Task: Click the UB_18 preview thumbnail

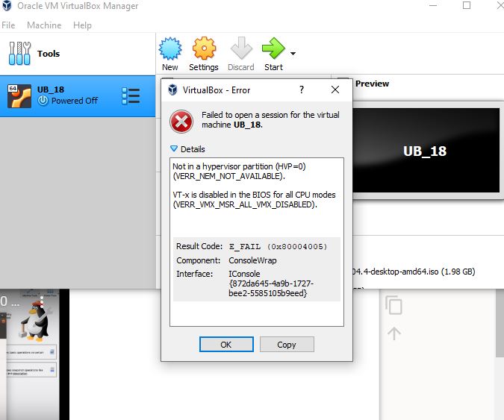Action: (x=426, y=151)
